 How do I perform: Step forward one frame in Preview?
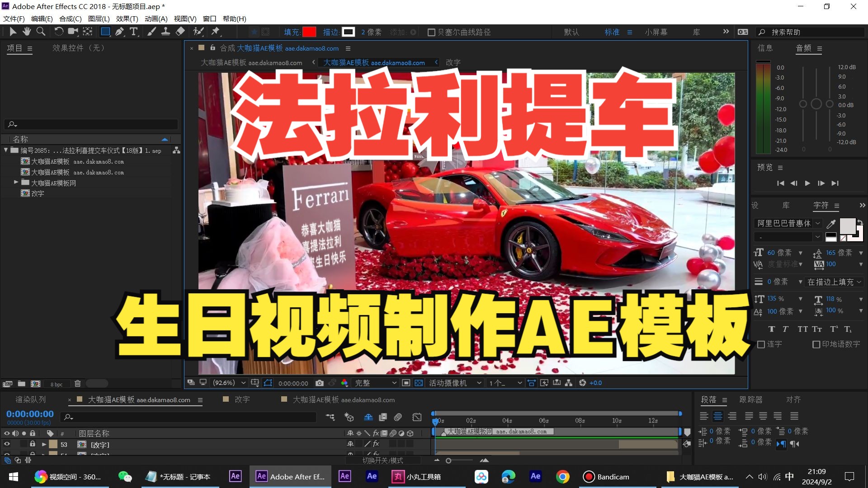[x=821, y=183]
